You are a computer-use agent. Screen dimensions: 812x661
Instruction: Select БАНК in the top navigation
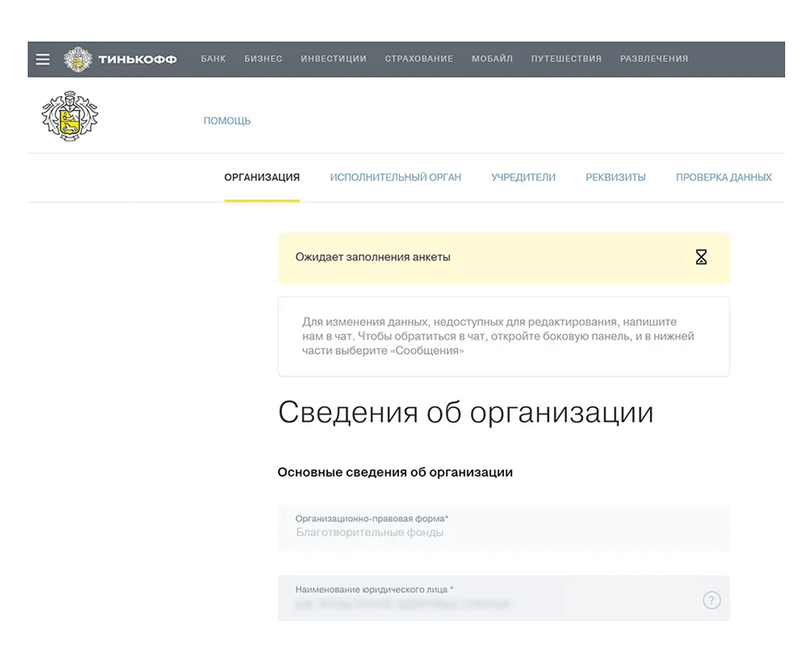[212, 59]
